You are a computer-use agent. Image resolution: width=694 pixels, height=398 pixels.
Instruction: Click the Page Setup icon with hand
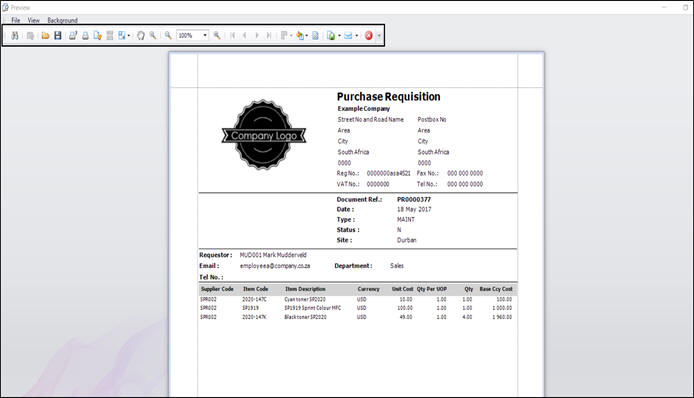pos(97,35)
